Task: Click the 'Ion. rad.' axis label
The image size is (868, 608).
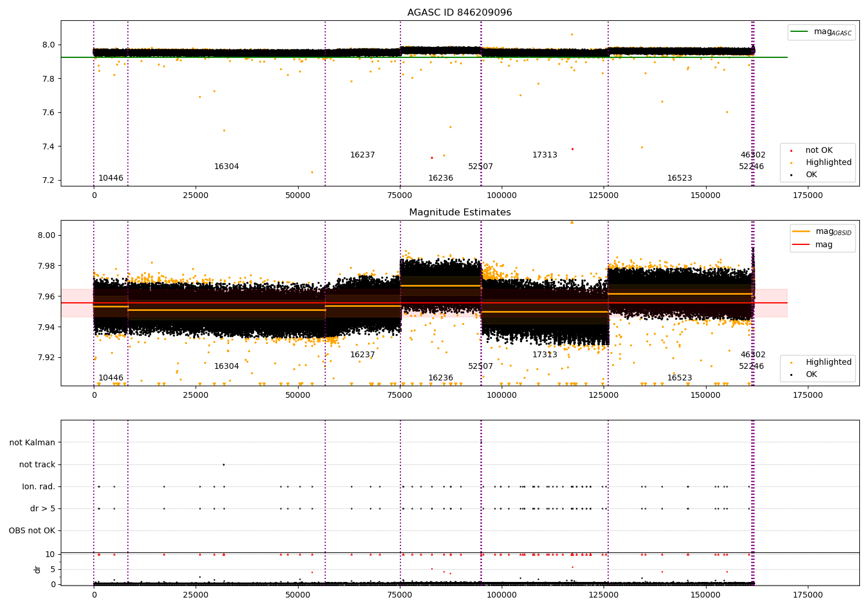Action: pos(39,486)
